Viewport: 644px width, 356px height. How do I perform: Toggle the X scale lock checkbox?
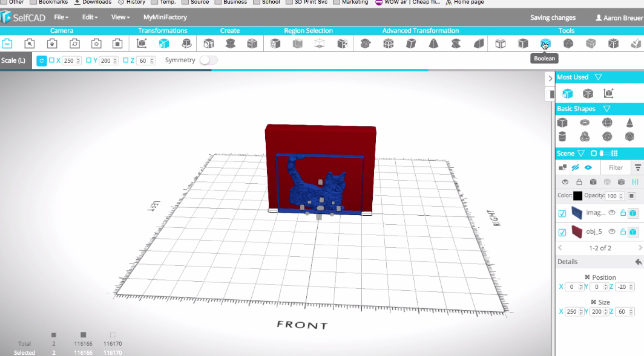(x=52, y=60)
